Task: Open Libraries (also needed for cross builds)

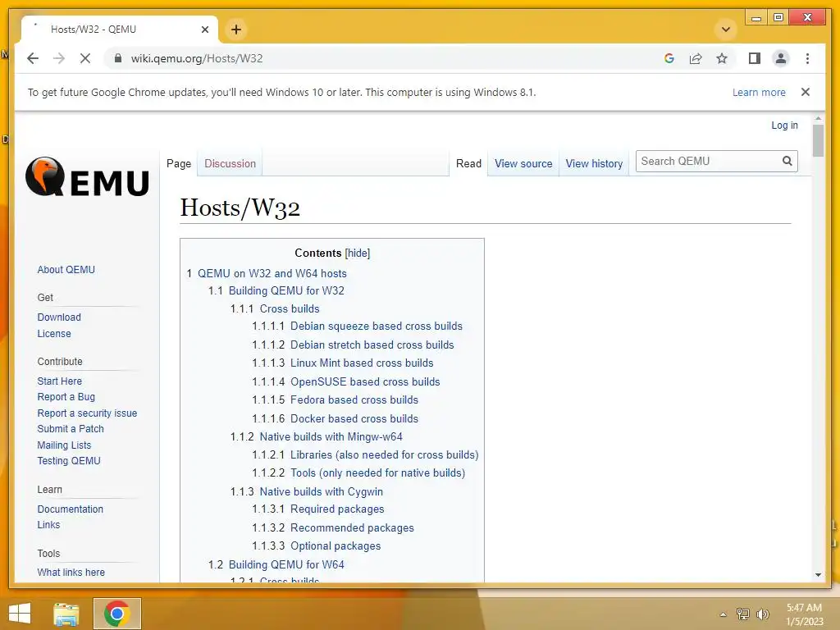Action: (x=384, y=454)
